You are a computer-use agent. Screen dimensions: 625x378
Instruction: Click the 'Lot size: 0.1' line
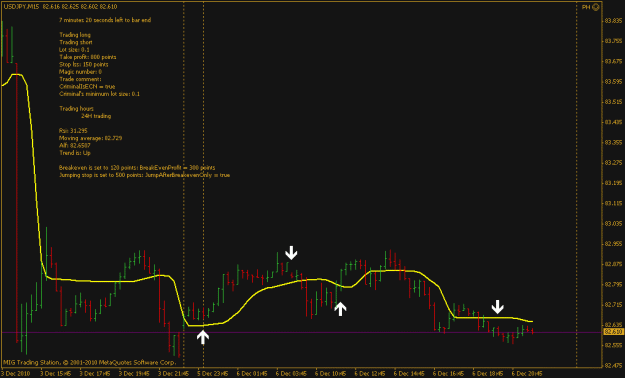(74, 50)
